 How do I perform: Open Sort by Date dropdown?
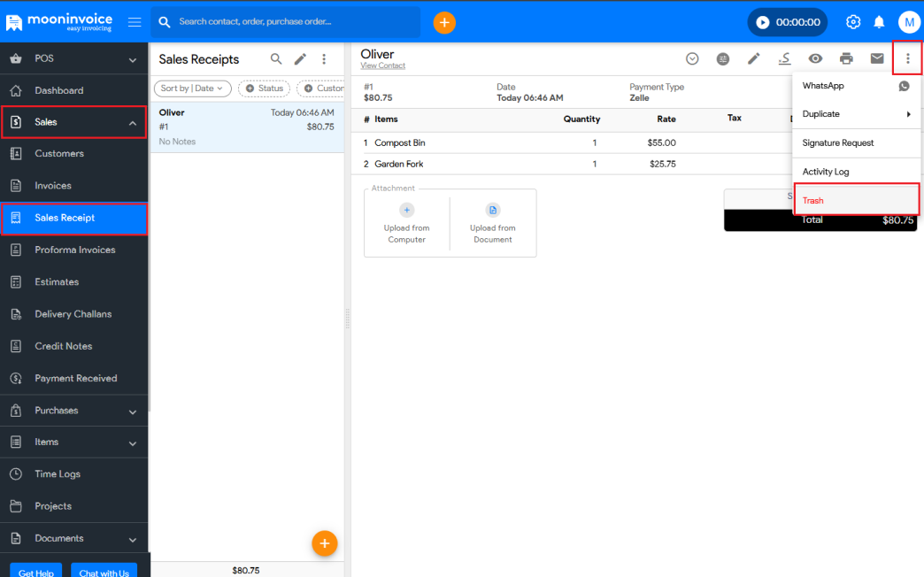(193, 88)
